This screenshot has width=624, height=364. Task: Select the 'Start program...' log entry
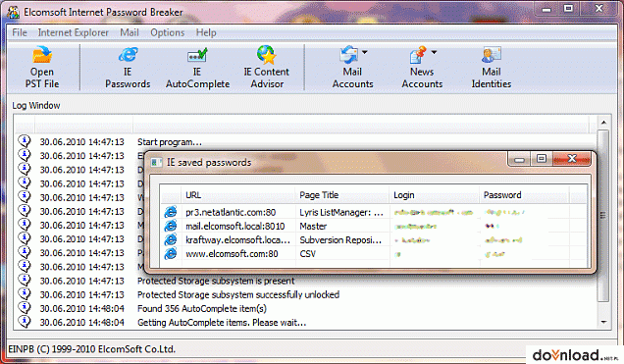[x=170, y=142]
